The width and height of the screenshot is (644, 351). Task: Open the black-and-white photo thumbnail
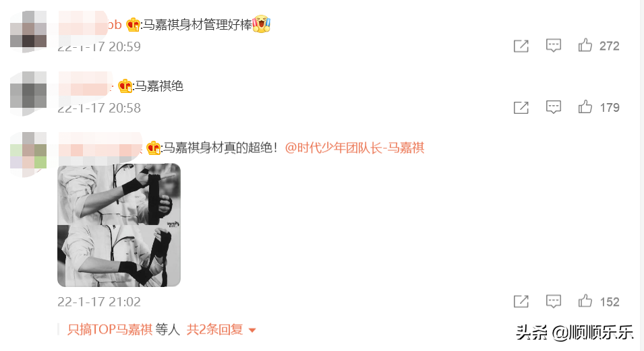[119, 225]
